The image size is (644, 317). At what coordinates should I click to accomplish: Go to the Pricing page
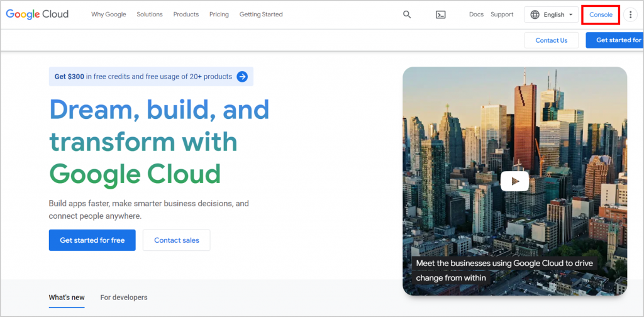coord(219,14)
